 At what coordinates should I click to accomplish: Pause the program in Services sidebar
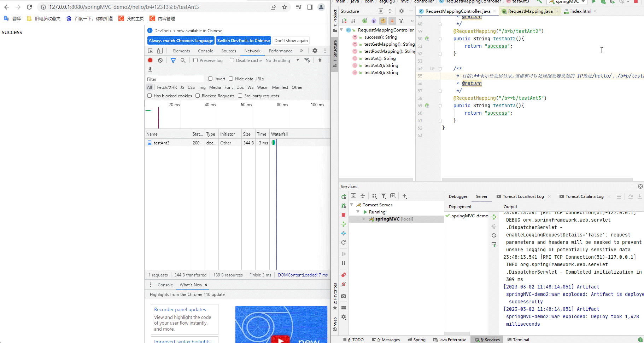click(344, 263)
